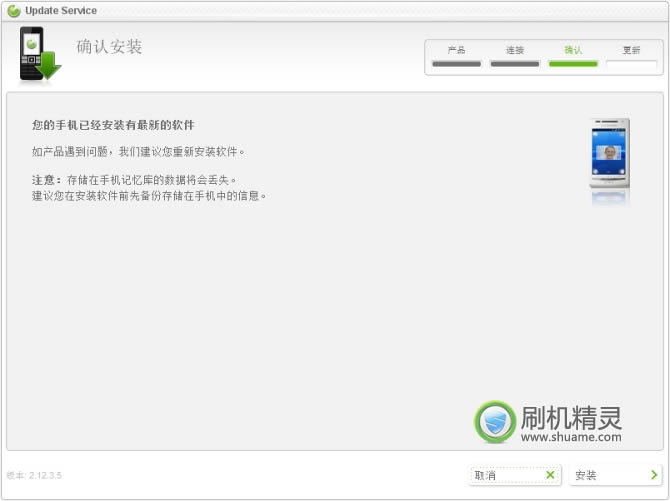This screenshot has width=670, height=501.
Task: Click the 刷机精灵 round green-blue logo
Action: tap(495, 422)
